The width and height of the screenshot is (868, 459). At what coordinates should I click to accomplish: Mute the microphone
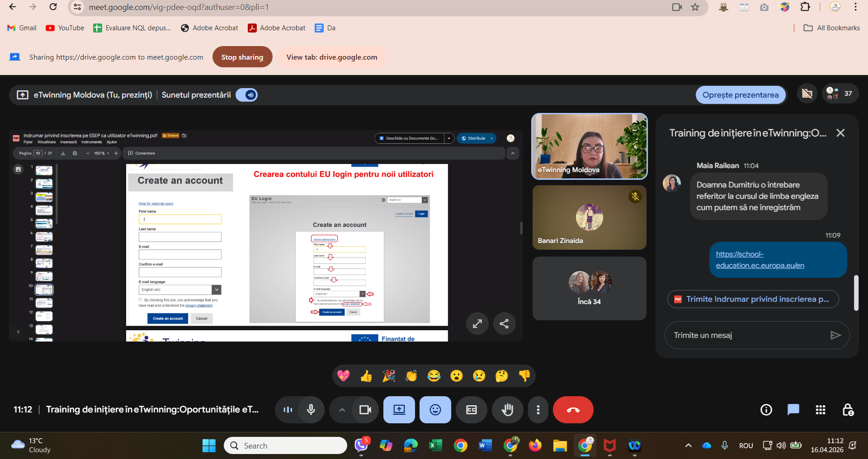[x=311, y=410]
